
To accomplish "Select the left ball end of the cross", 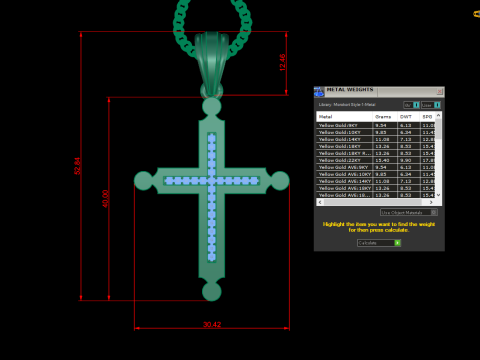I will pos(143,181).
